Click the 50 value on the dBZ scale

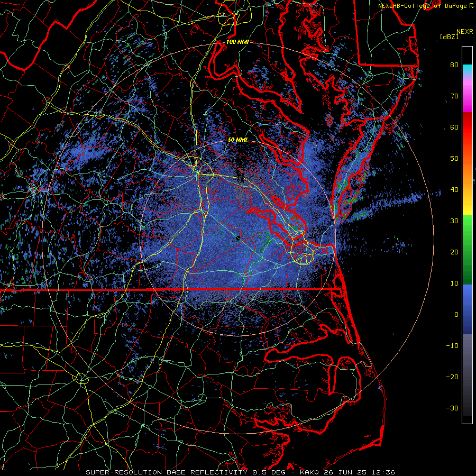point(454,159)
